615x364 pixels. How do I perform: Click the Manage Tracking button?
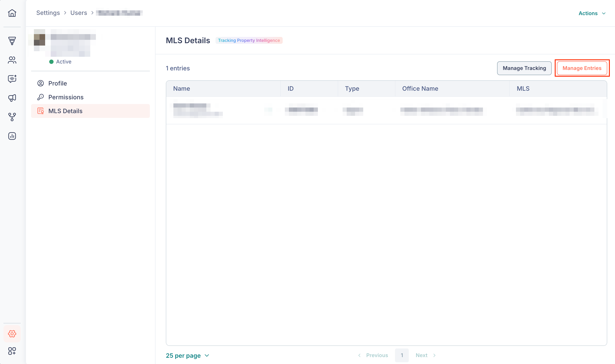pyautogui.click(x=524, y=68)
